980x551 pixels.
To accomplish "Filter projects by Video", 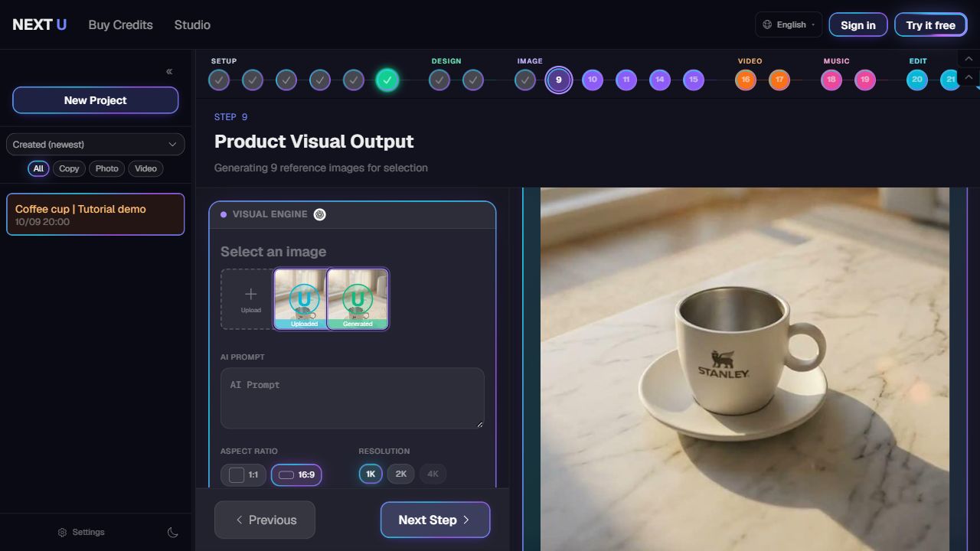I will [145, 168].
